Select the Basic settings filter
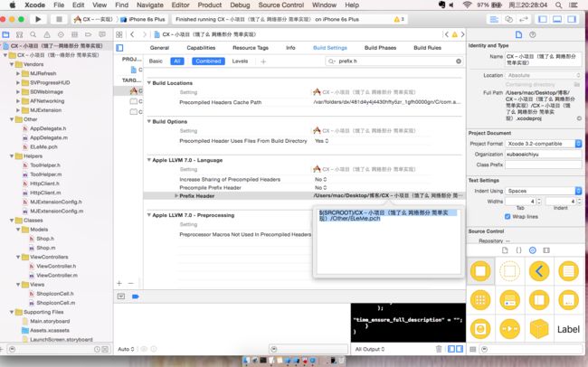The width and height of the screenshot is (588, 367). (156, 61)
